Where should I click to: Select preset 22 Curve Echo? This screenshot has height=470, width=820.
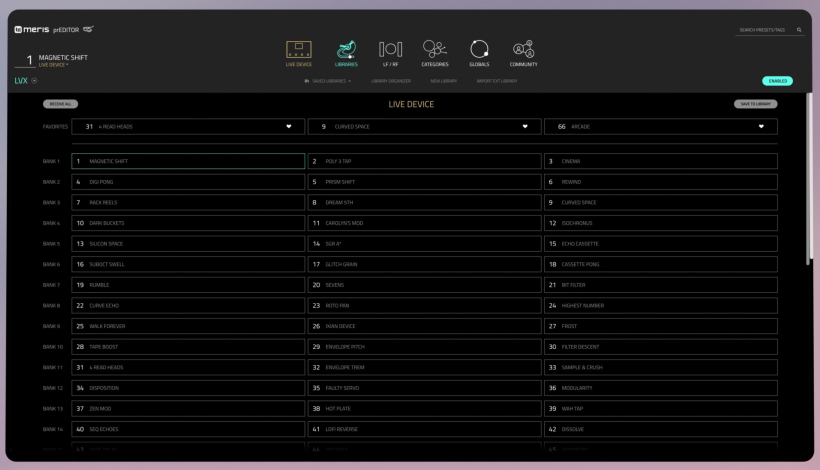(x=188, y=306)
